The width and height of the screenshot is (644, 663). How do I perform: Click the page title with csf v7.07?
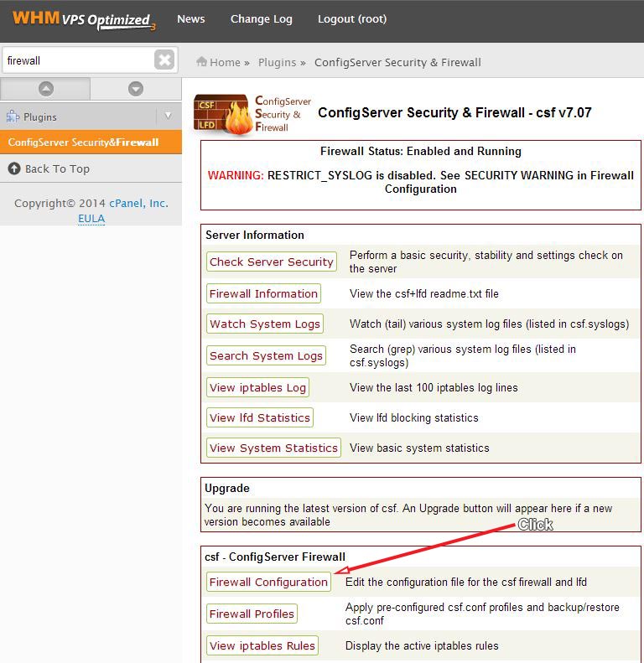(x=454, y=112)
